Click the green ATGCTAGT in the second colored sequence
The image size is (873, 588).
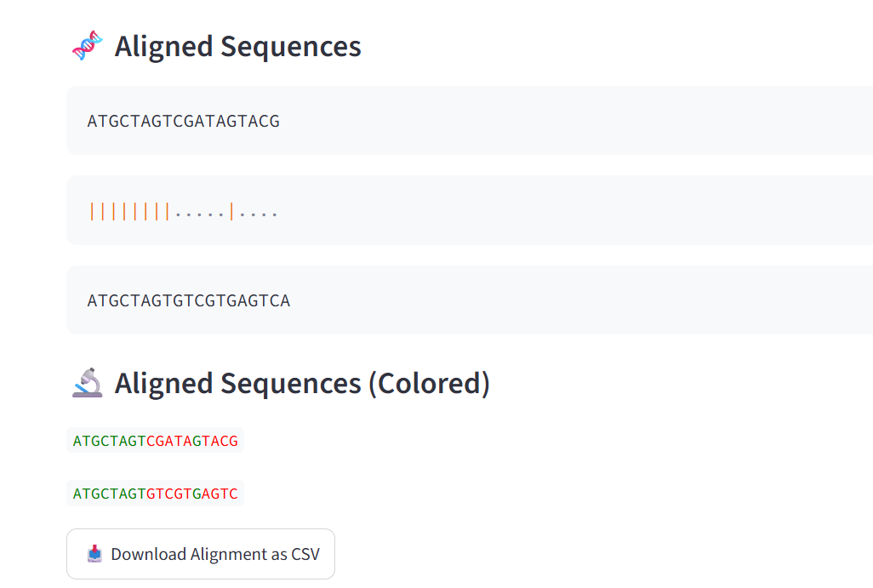click(x=109, y=494)
